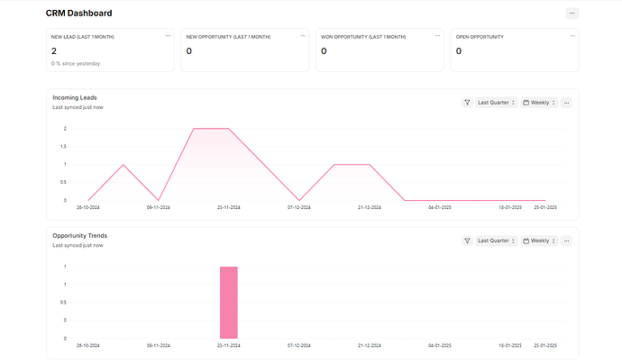This screenshot has width=622, height=364.
Task: Open New Lead card ellipsis menu
Action: pos(168,36)
